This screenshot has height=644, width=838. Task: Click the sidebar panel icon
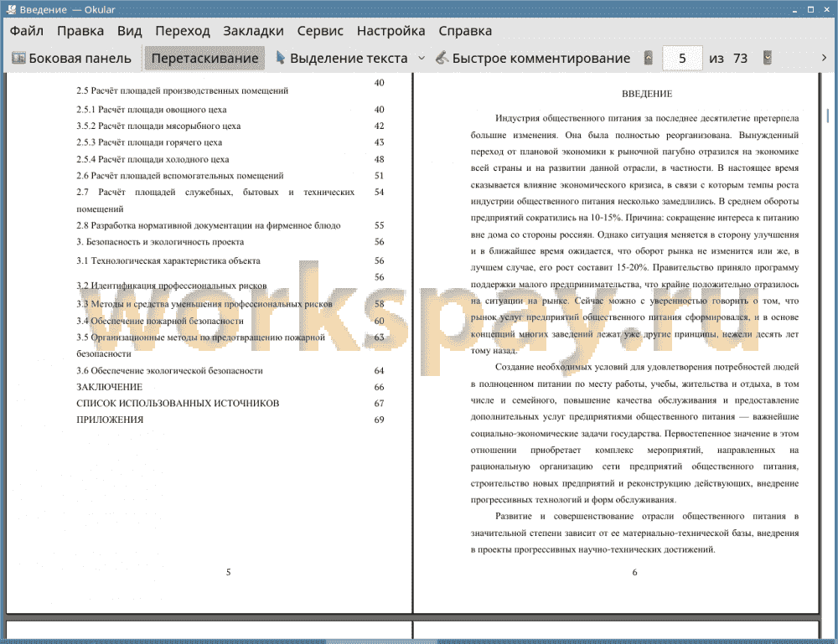pyautogui.click(x=18, y=58)
